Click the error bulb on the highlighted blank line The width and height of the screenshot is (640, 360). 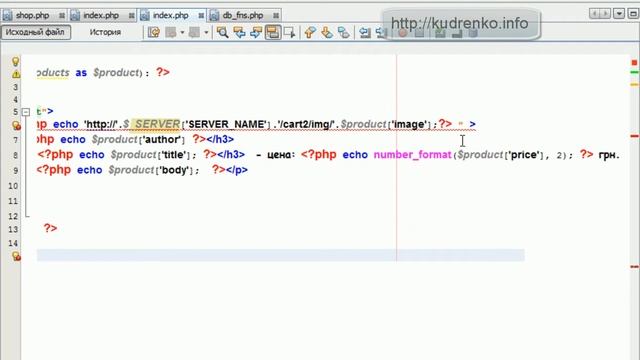coord(16,256)
